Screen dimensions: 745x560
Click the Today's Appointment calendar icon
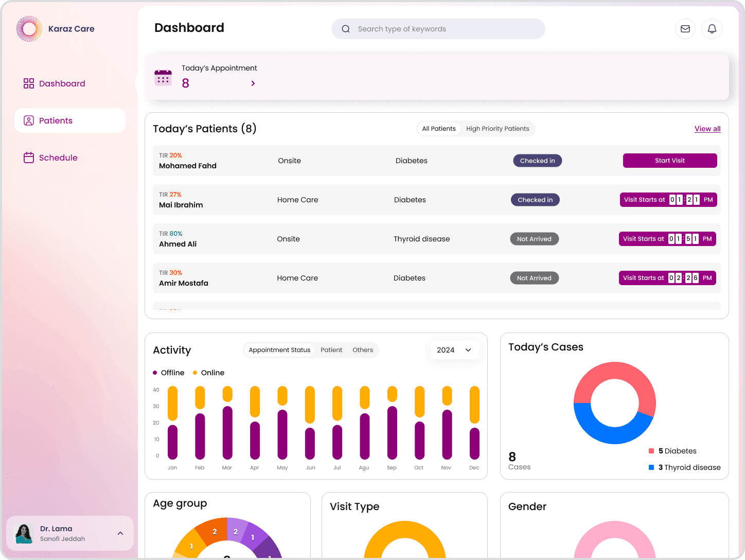point(163,78)
